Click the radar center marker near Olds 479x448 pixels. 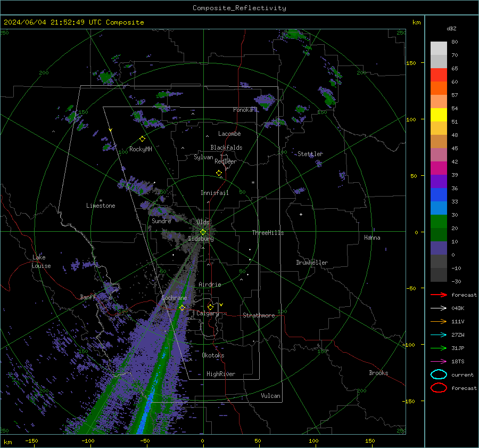(x=203, y=232)
